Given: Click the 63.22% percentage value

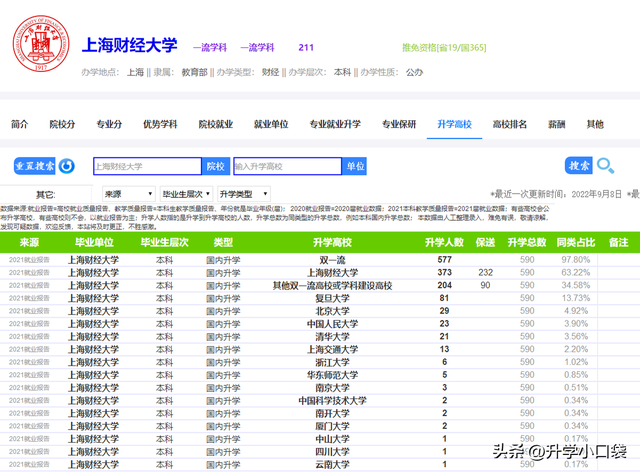Looking at the screenshot, I should [x=576, y=273].
